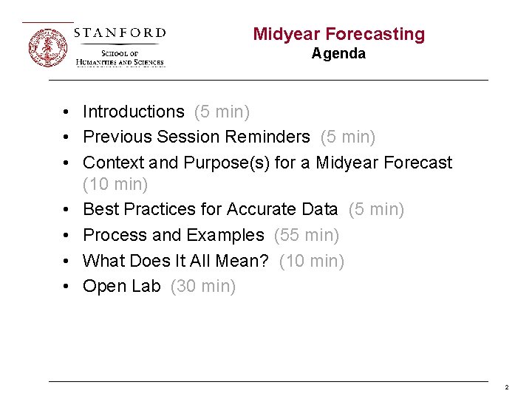Image resolution: width=532 pixels, height=399 pixels.
Task: Click the 55 min duration label
Action: (307, 235)
